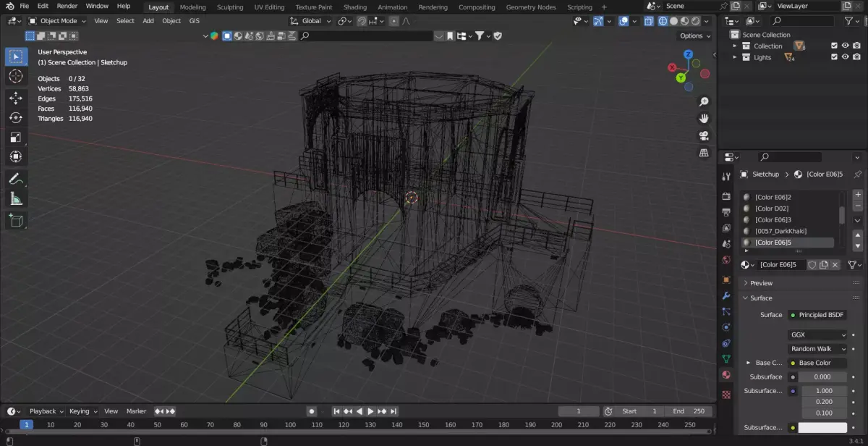Switch to wireframe viewport shading
This screenshot has width=868, height=446.
[x=662, y=22]
